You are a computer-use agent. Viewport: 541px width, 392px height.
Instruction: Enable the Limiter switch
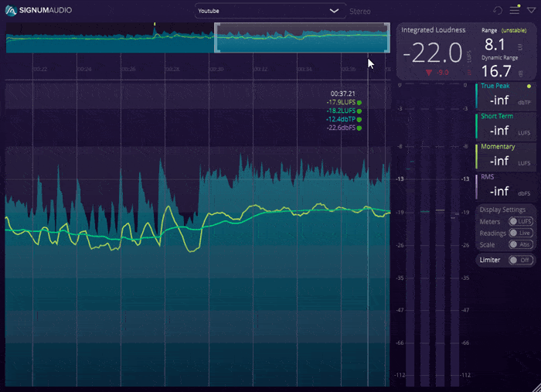pyautogui.click(x=520, y=260)
